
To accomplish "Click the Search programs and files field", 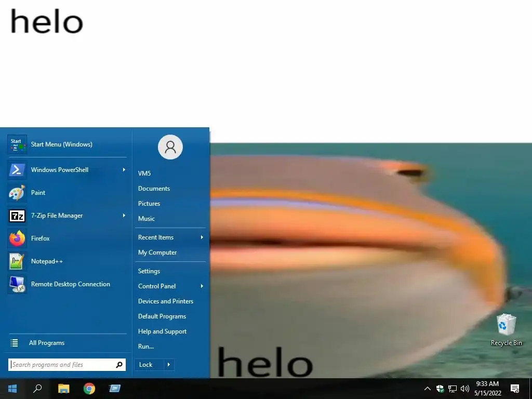I will pyautogui.click(x=67, y=365).
